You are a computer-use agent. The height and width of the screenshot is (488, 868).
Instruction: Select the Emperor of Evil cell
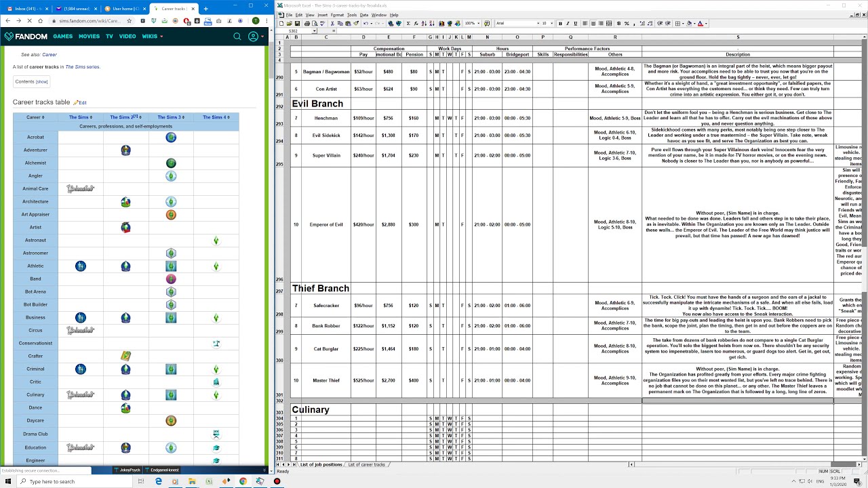[326, 224]
